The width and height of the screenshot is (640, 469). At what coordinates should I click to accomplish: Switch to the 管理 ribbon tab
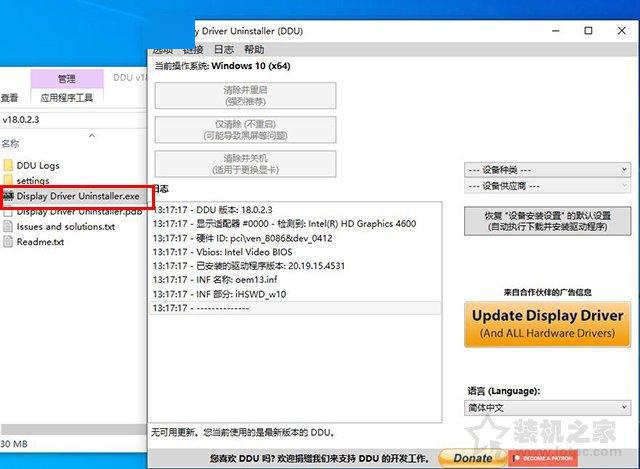[x=67, y=78]
